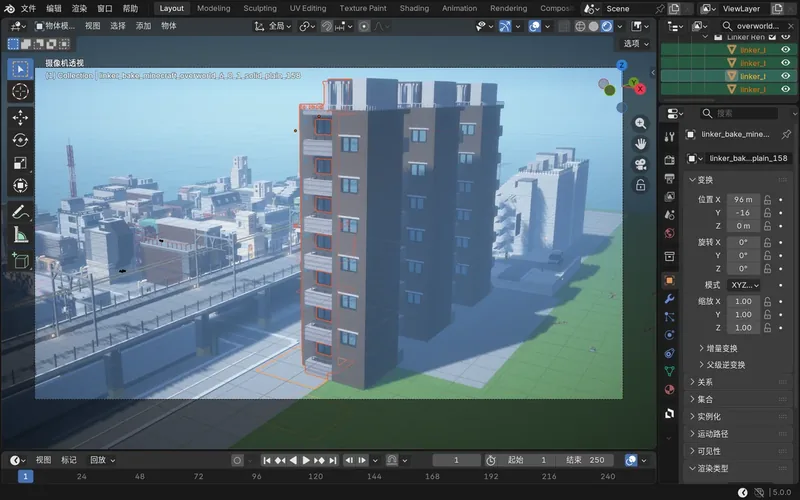This screenshot has height=500, width=800.
Task: Select the Select Box tool
Action: click(20, 69)
